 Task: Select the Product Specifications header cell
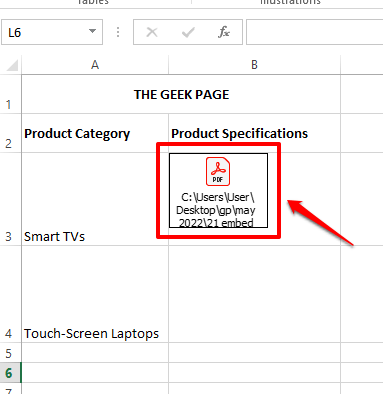coord(254,133)
